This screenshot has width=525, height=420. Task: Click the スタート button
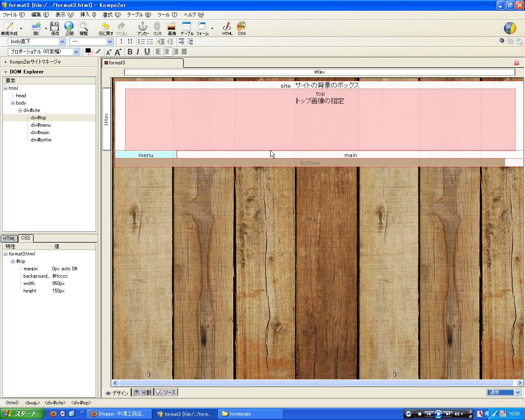coord(22,414)
